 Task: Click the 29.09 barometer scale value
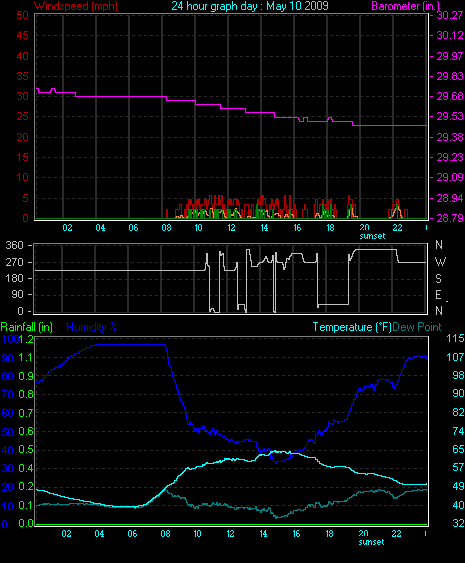click(450, 177)
